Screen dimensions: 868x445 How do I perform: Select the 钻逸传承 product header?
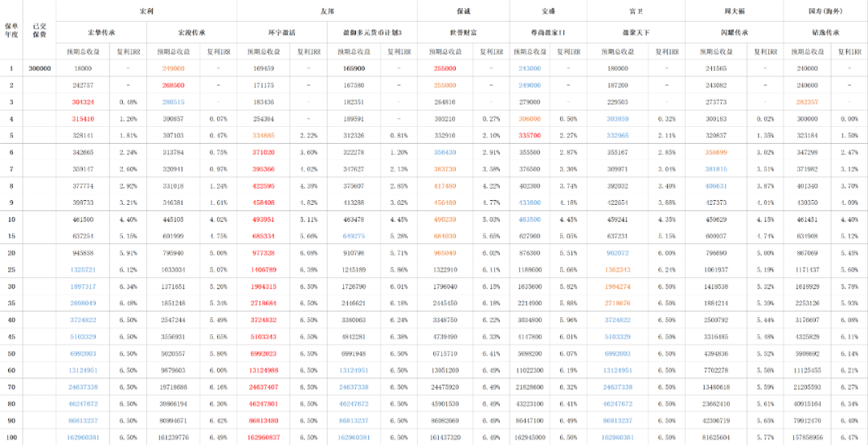pos(825,32)
